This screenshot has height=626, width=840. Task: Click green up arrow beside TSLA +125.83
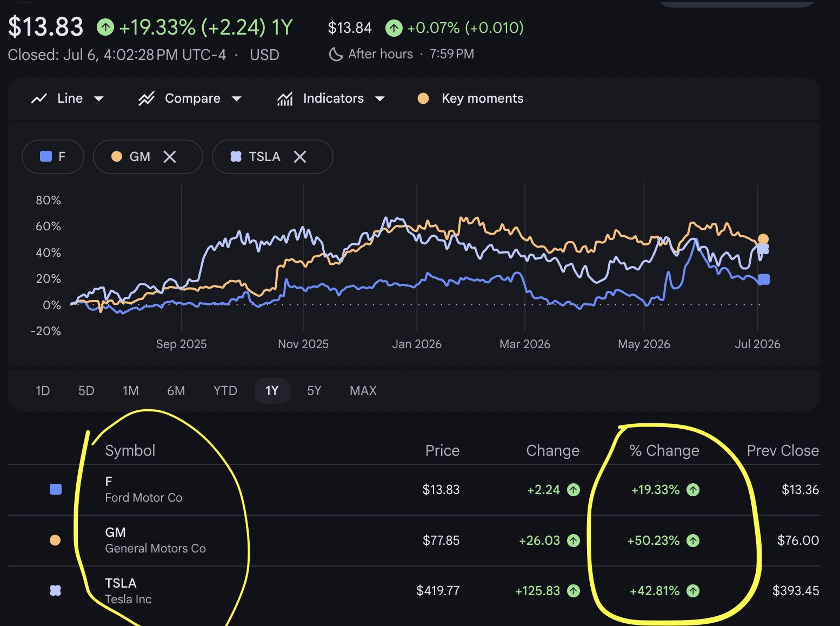pyautogui.click(x=574, y=591)
